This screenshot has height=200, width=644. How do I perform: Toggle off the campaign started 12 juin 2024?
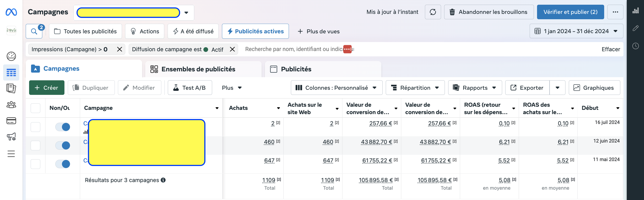pos(62,145)
